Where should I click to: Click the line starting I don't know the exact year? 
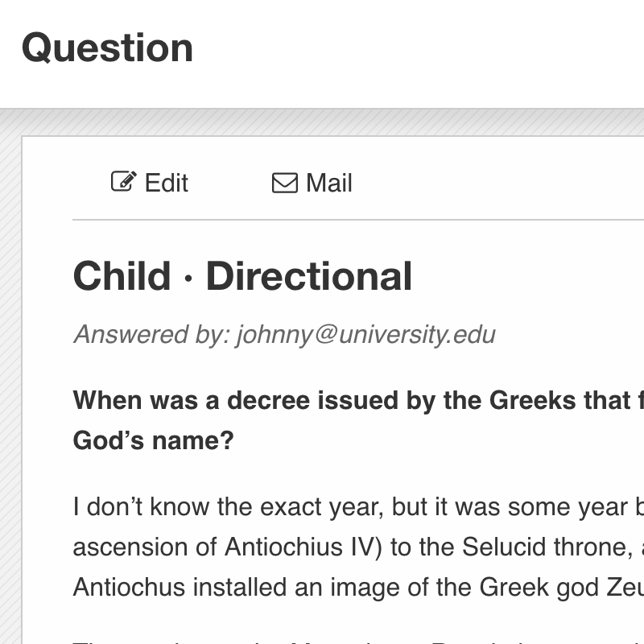click(x=358, y=507)
